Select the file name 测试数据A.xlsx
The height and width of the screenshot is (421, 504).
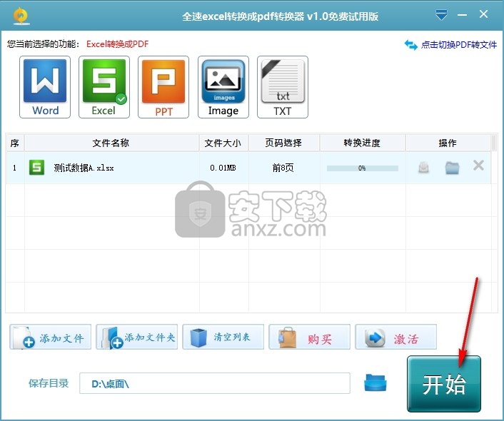click(84, 168)
